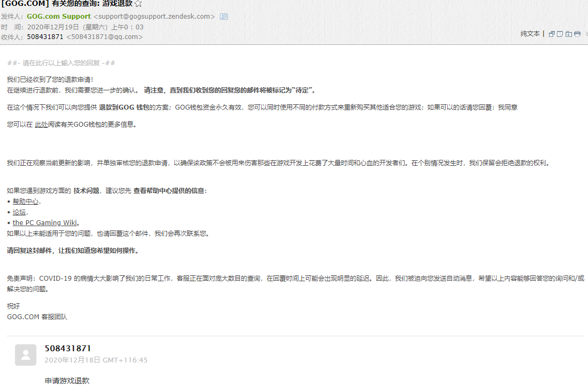Print this email with the printer icon
The image size is (588, 386).
[577, 34]
